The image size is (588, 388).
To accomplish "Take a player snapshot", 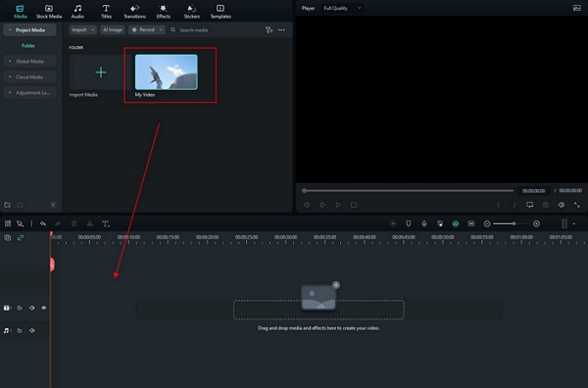I will coord(546,205).
